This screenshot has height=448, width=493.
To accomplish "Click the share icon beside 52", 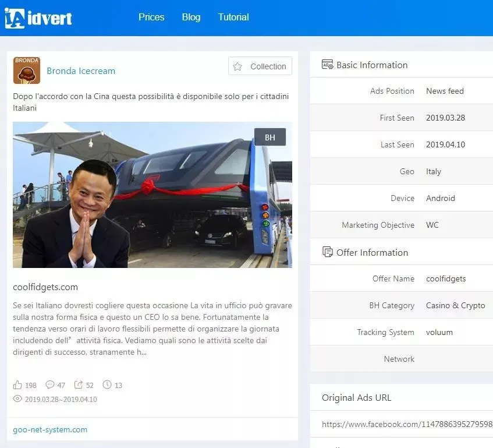I will point(79,384).
